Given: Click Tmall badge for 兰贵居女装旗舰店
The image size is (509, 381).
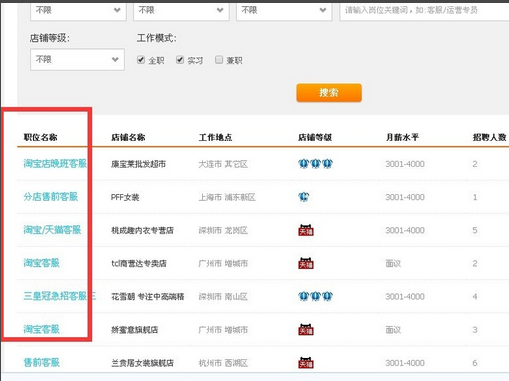Looking at the screenshot, I should coord(306,362).
